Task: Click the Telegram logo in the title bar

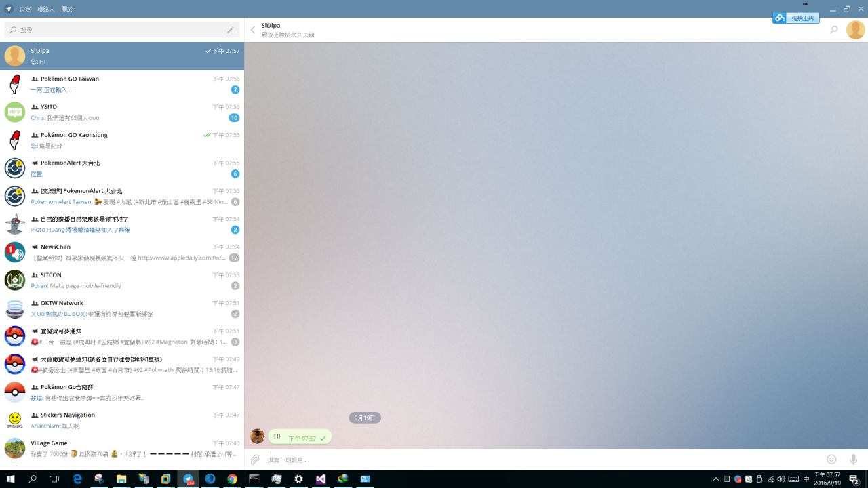Action: click(x=9, y=9)
